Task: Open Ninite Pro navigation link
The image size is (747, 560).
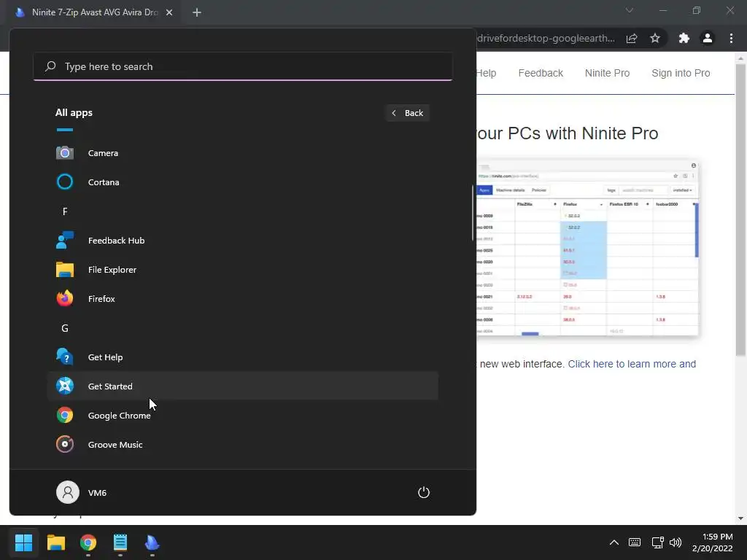Action: [x=607, y=73]
